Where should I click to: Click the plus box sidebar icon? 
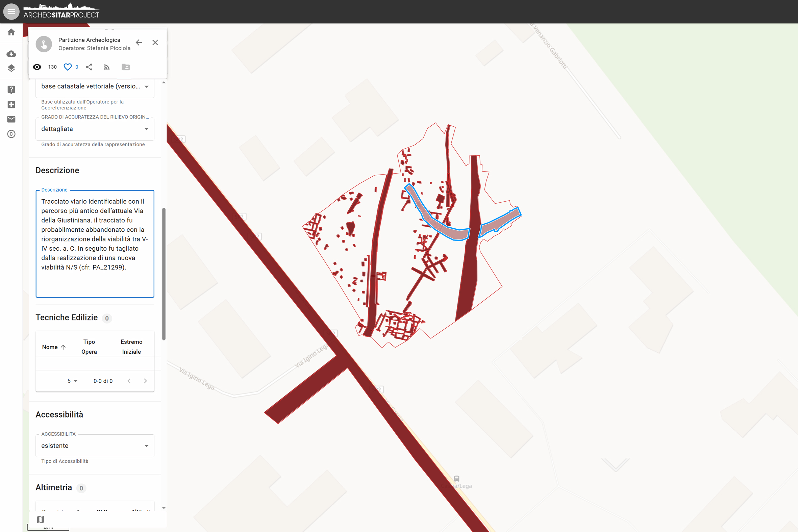coord(11,104)
